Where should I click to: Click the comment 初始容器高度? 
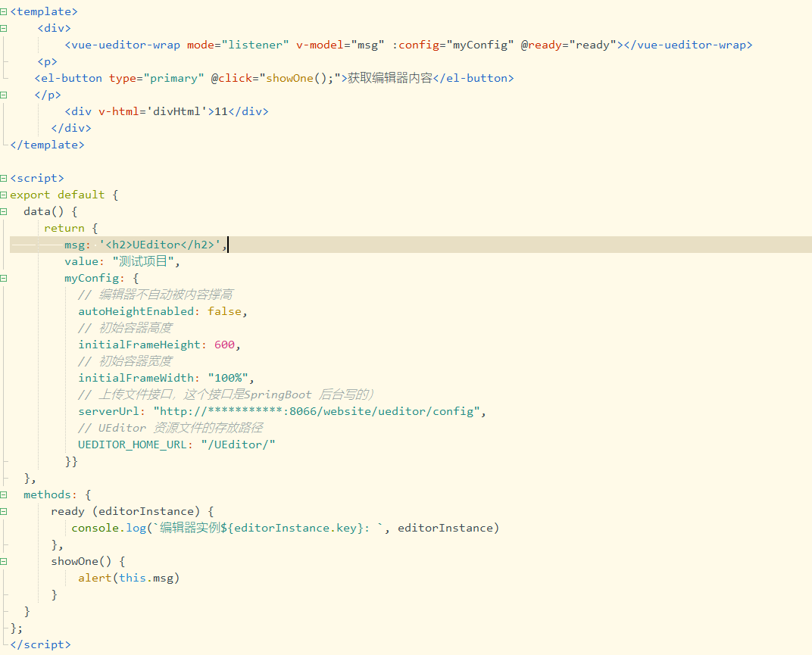point(135,328)
